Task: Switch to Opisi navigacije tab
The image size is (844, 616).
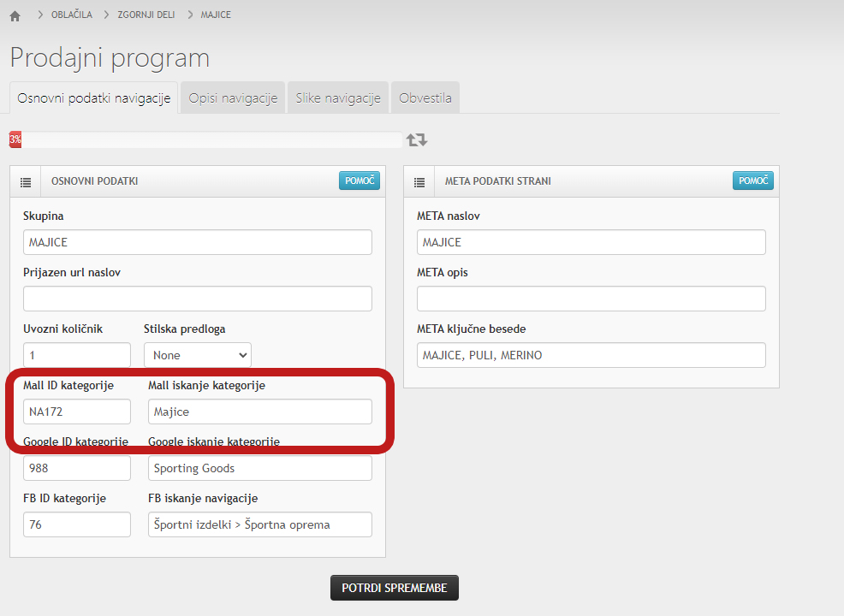Action: [233, 98]
